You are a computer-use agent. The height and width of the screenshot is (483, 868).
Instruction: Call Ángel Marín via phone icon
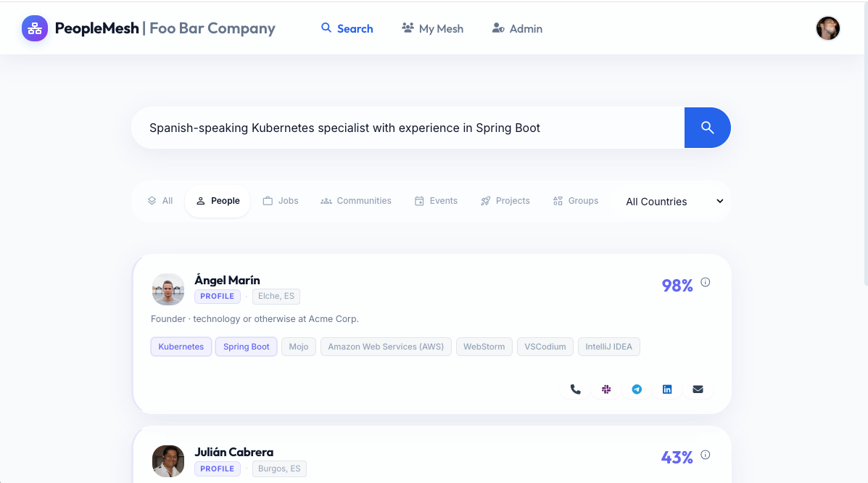[x=576, y=389]
